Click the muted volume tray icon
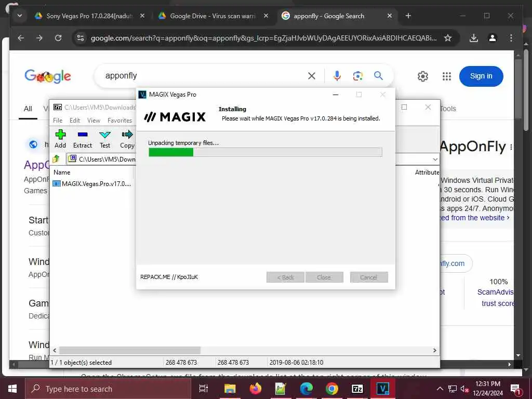 pyautogui.click(x=464, y=389)
